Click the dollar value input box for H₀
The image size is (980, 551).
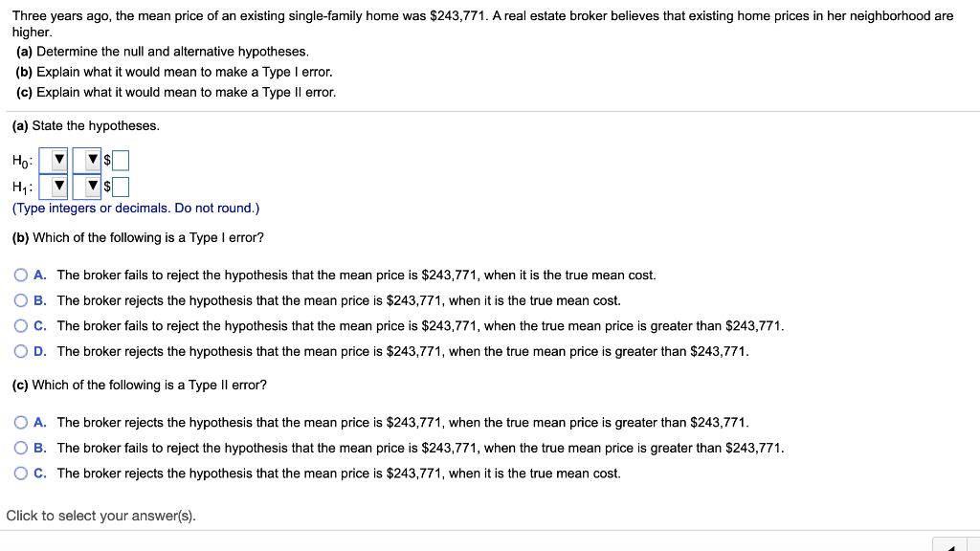pyautogui.click(x=121, y=160)
